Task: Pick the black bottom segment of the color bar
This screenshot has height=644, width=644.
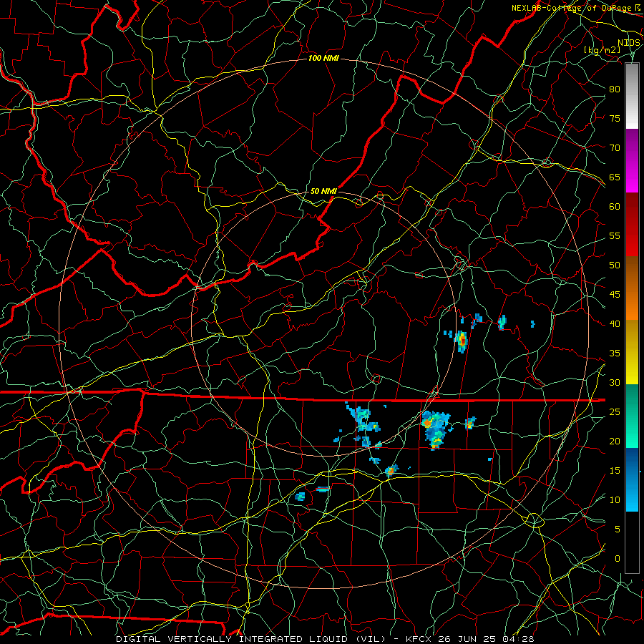Action: coord(632,542)
